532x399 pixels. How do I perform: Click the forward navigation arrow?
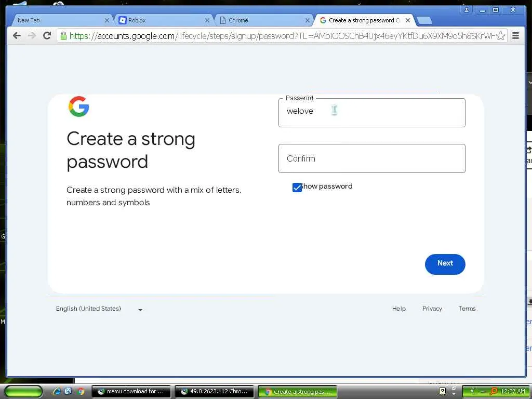click(x=32, y=35)
